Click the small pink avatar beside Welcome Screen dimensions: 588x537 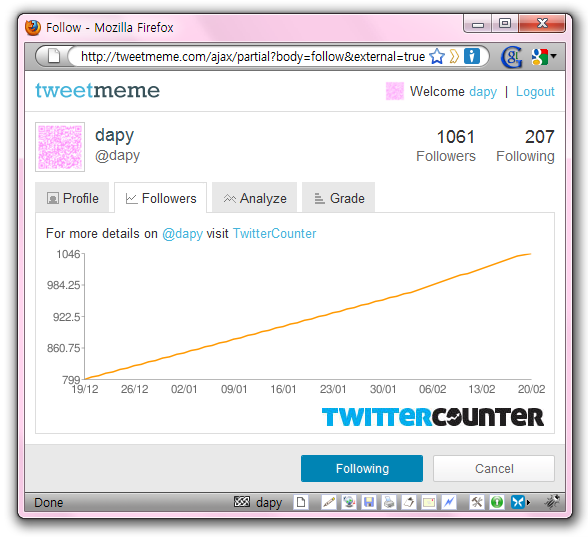point(395,91)
